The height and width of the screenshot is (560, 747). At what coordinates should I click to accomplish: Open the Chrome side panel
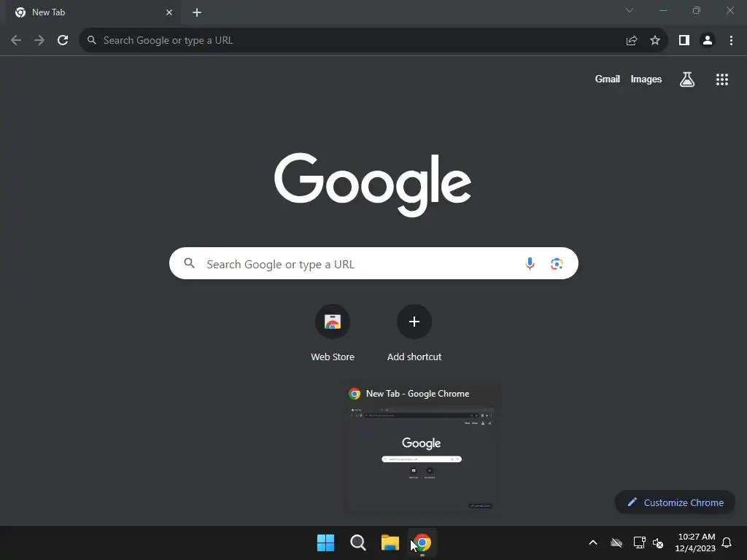[x=684, y=41]
